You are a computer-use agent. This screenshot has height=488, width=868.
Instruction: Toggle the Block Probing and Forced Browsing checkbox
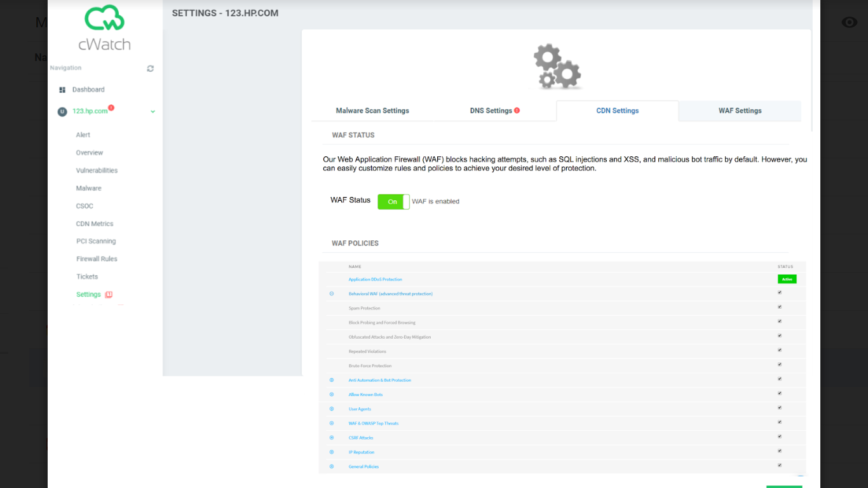[x=780, y=321]
